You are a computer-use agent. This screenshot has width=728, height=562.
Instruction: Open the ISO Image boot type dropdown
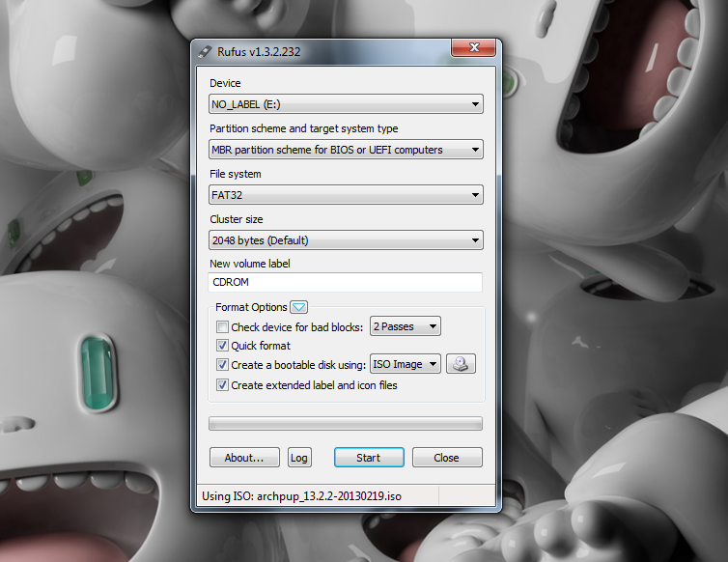[405, 364]
